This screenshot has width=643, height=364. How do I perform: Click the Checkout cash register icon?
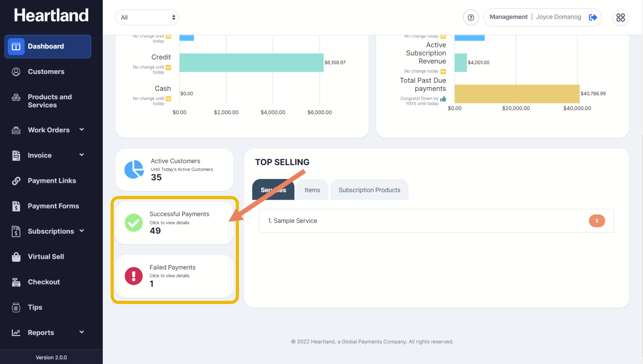[x=16, y=282]
